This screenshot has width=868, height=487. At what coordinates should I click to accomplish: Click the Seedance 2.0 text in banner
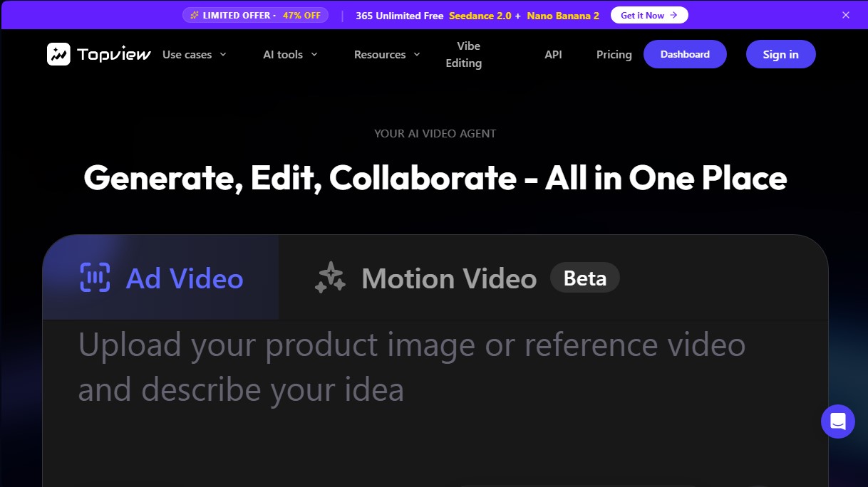[480, 15]
